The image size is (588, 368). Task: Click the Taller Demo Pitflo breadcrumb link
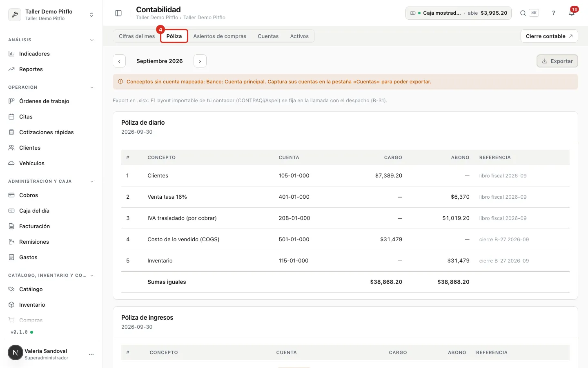pos(157,18)
